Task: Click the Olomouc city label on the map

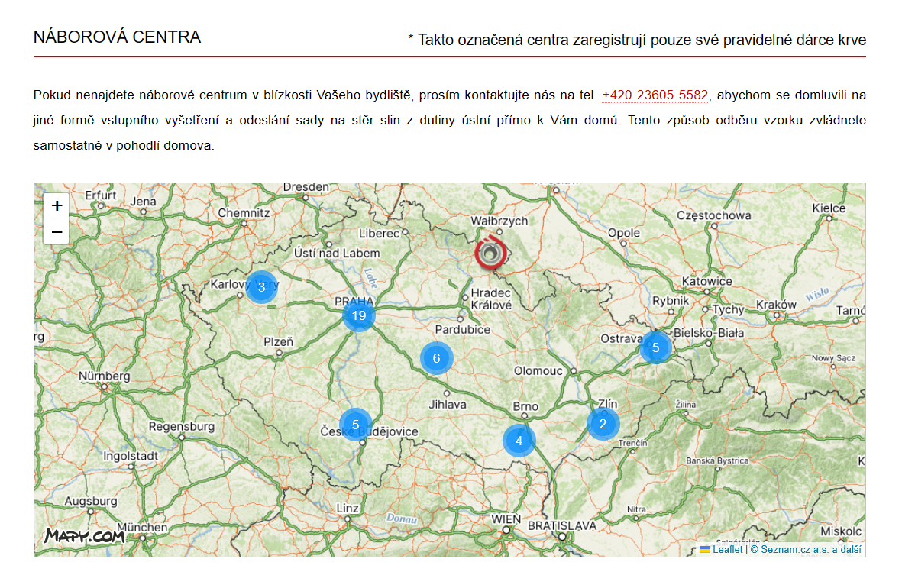Action: coord(538,370)
